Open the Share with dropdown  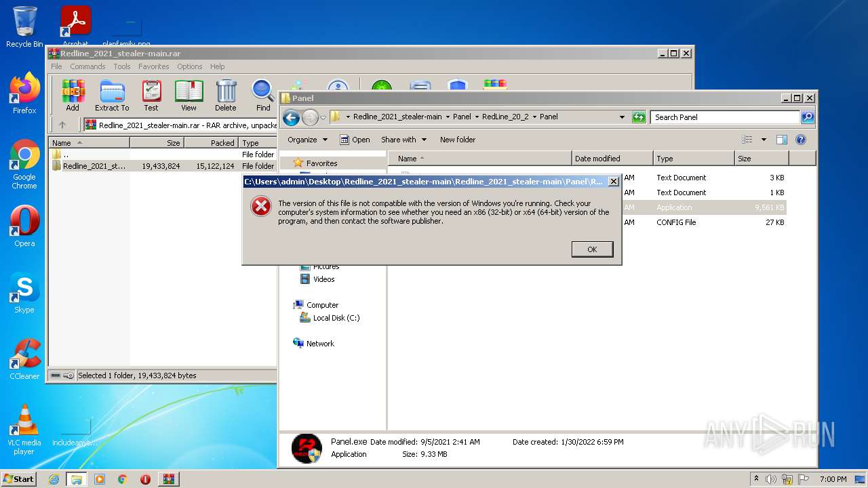(x=404, y=140)
